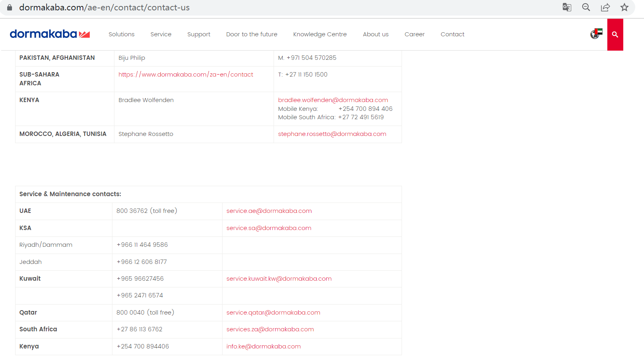Select the name 'Biju Philip'
This screenshot has height=362, width=644.
tap(132, 58)
